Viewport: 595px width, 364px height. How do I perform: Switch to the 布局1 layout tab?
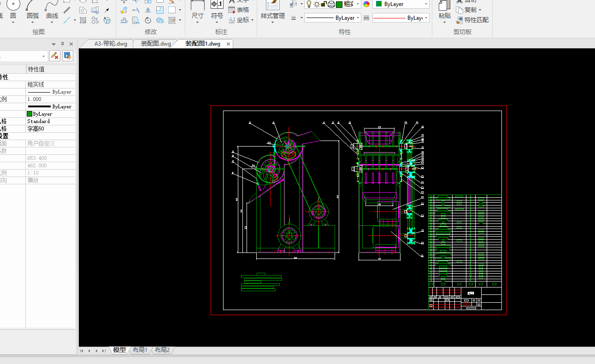(x=140, y=350)
